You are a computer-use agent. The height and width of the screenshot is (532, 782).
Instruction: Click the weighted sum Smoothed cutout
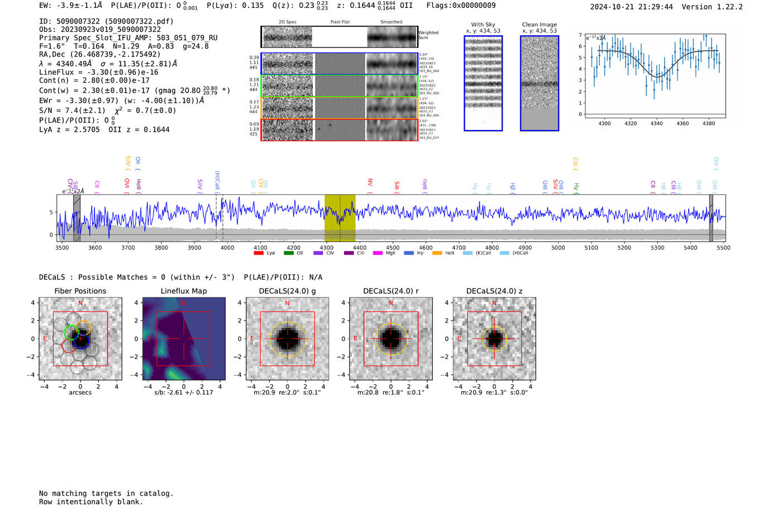pyautogui.click(x=392, y=37)
